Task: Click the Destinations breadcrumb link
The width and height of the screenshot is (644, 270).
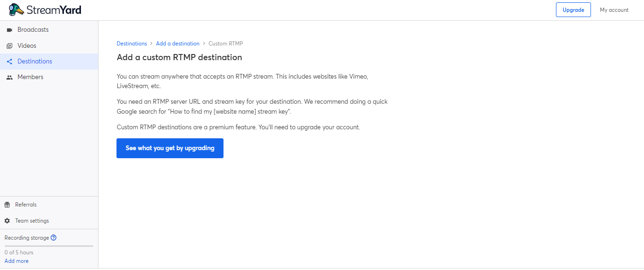Action: click(132, 44)
